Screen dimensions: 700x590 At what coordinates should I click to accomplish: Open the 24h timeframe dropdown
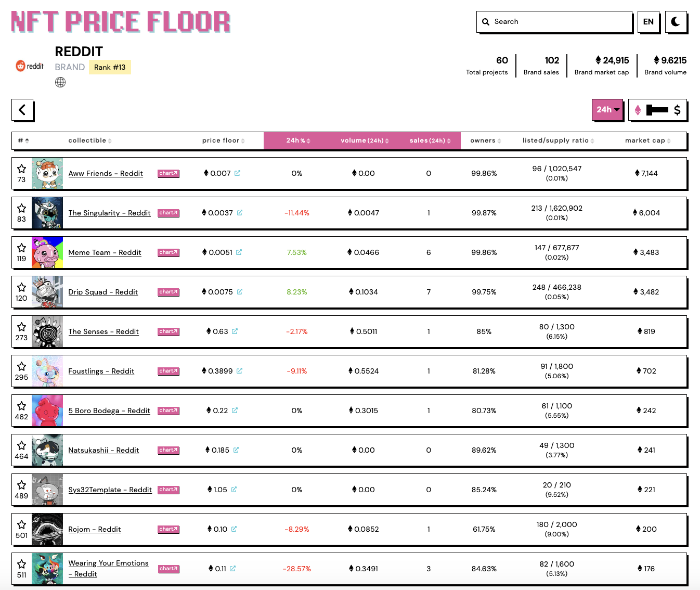pos(607,110)
